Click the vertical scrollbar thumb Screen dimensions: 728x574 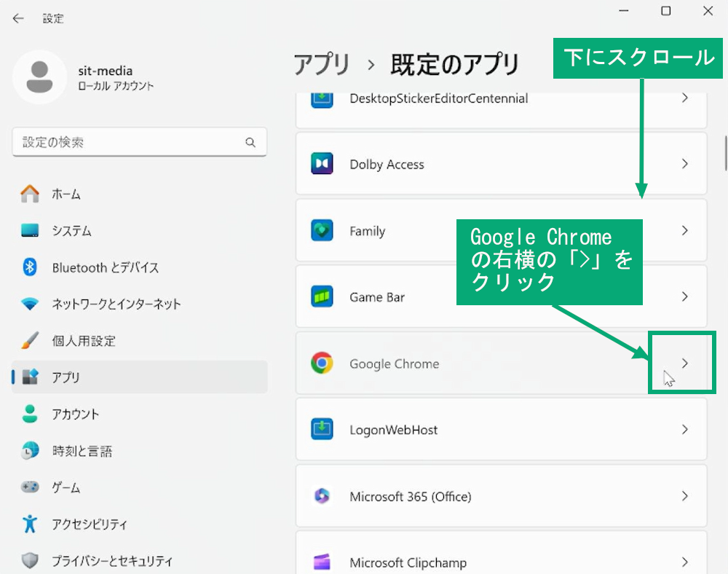(726, 153)
